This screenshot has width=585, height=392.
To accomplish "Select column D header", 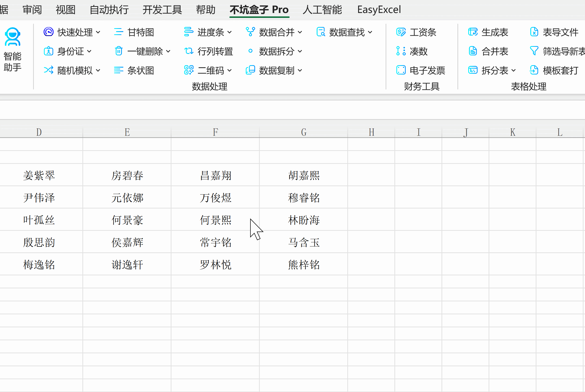I will click(x=39, y=132).
